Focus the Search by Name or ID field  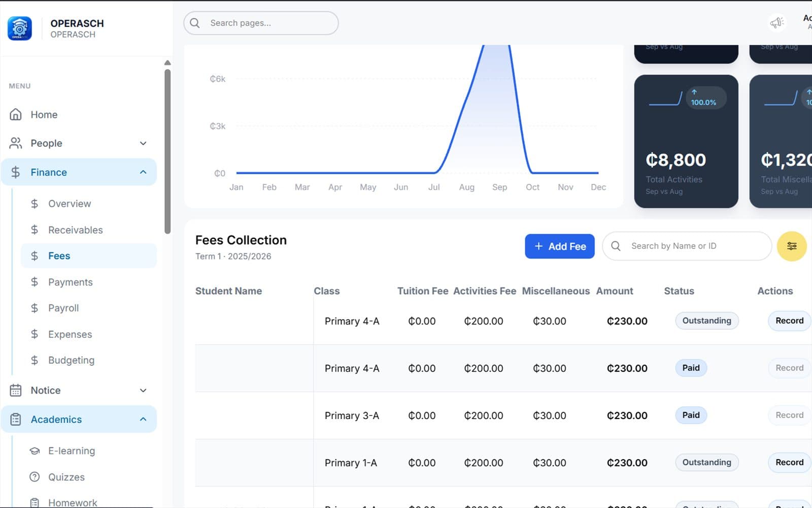pos(687,246)
